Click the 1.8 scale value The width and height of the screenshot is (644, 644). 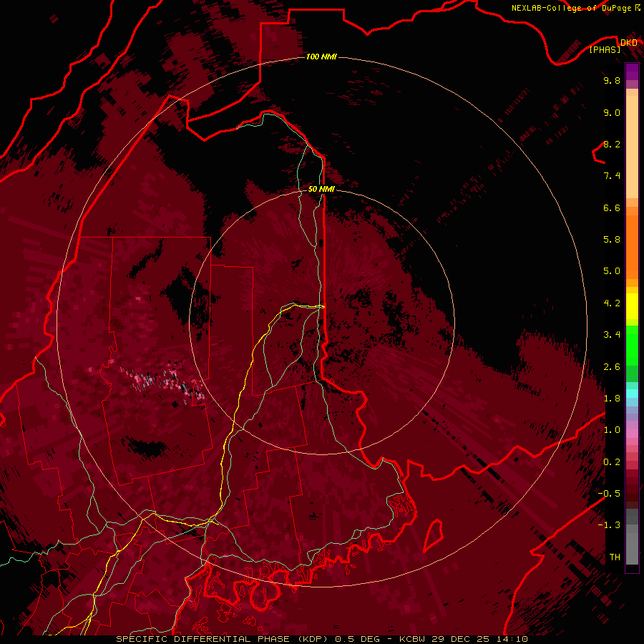click(x=612, y=399)
